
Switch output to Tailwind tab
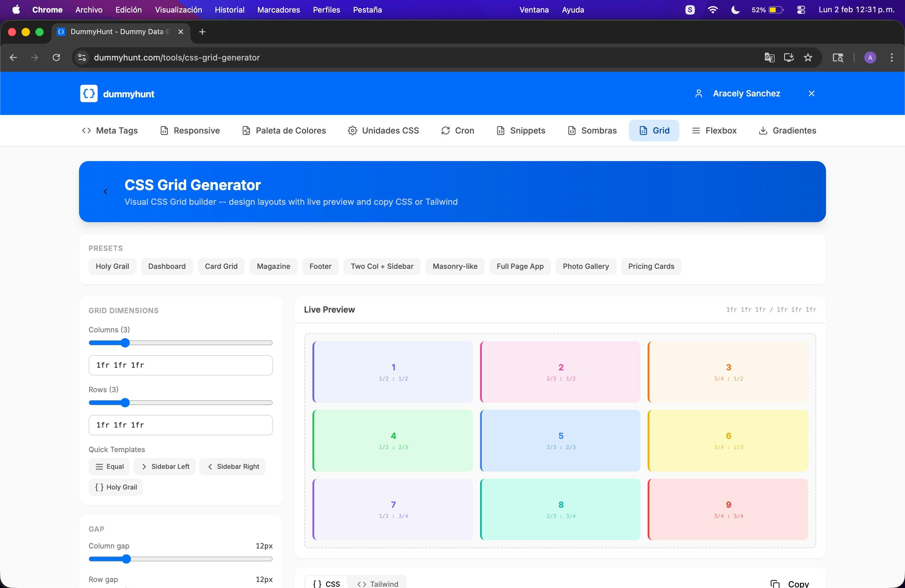click(x=378, y=584)
